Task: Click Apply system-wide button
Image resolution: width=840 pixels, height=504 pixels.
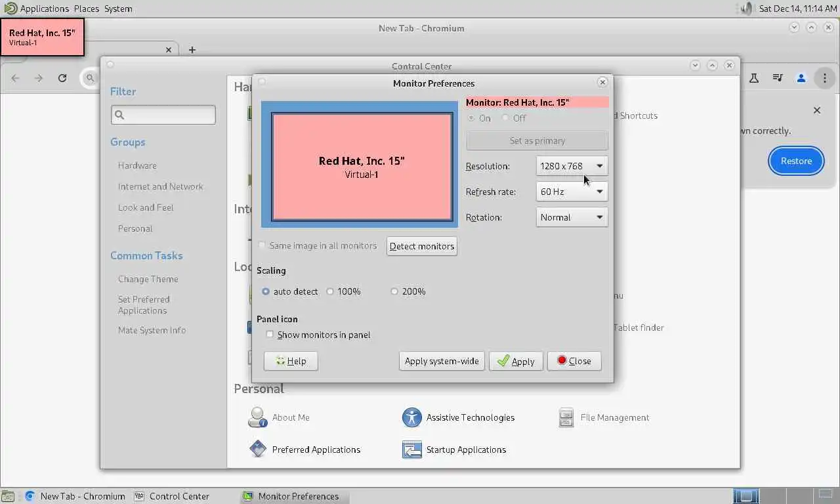Action: 442,361
